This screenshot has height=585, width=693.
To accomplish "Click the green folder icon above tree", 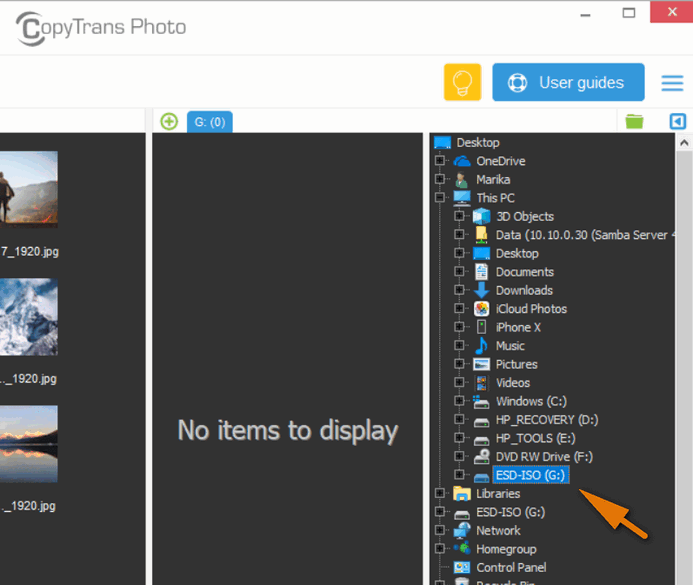I will (x=634, y=121).
